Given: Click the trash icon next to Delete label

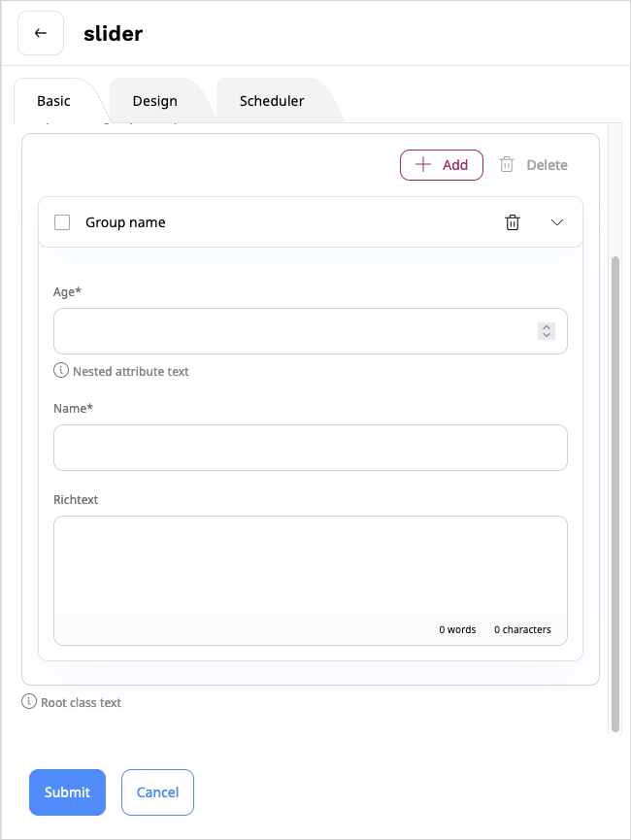Looking at the screenshot, I should click(506, 164).
